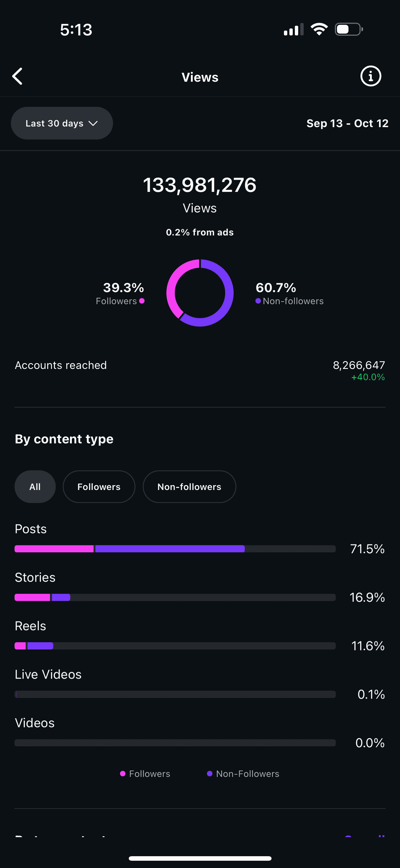Tap the Posts views bar
400x868 pixels.
tap(175, 549)
